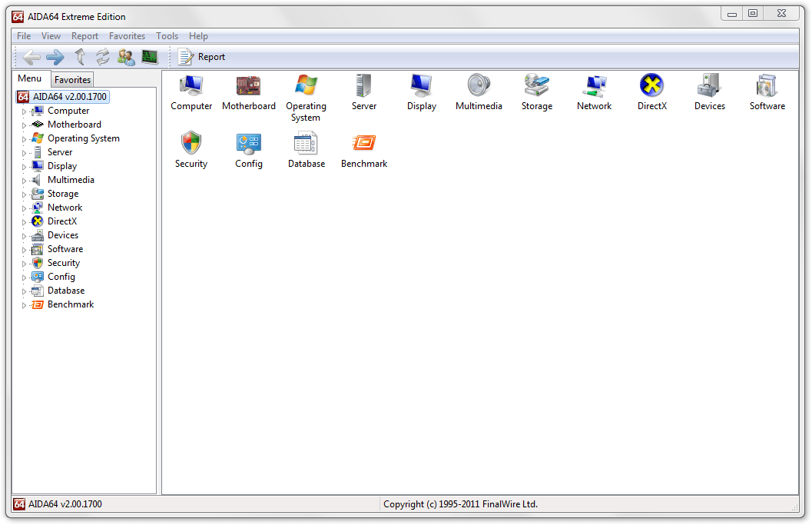The width and height of the screenshot is (812, 525).
Task: Open the Favorites menu
Action: point(127,36)
